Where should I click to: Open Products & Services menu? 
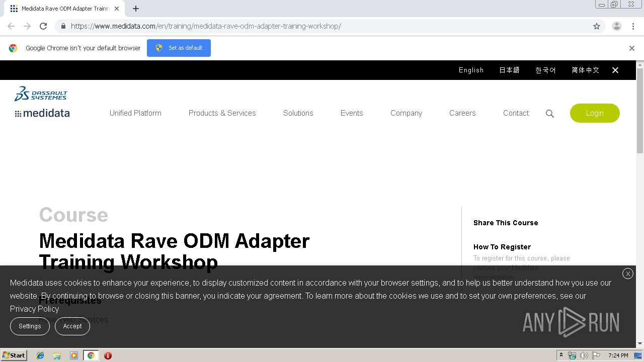pos(222,113)
